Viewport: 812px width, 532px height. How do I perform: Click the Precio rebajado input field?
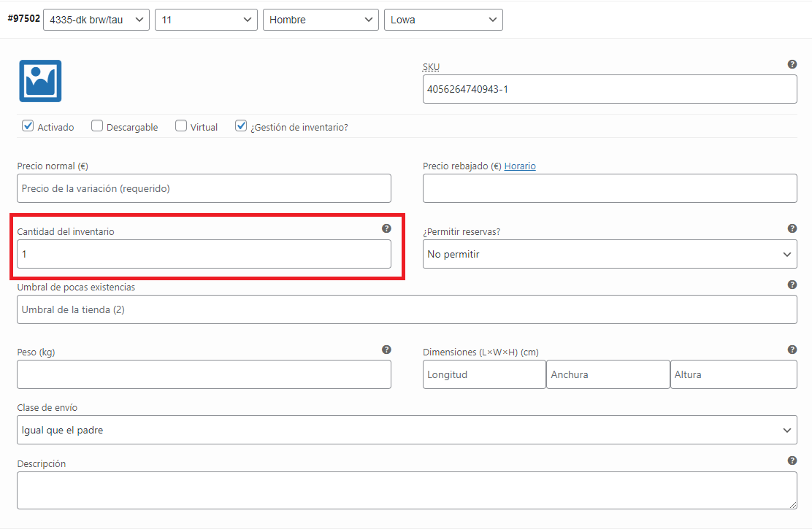click(x=610, y=188)
